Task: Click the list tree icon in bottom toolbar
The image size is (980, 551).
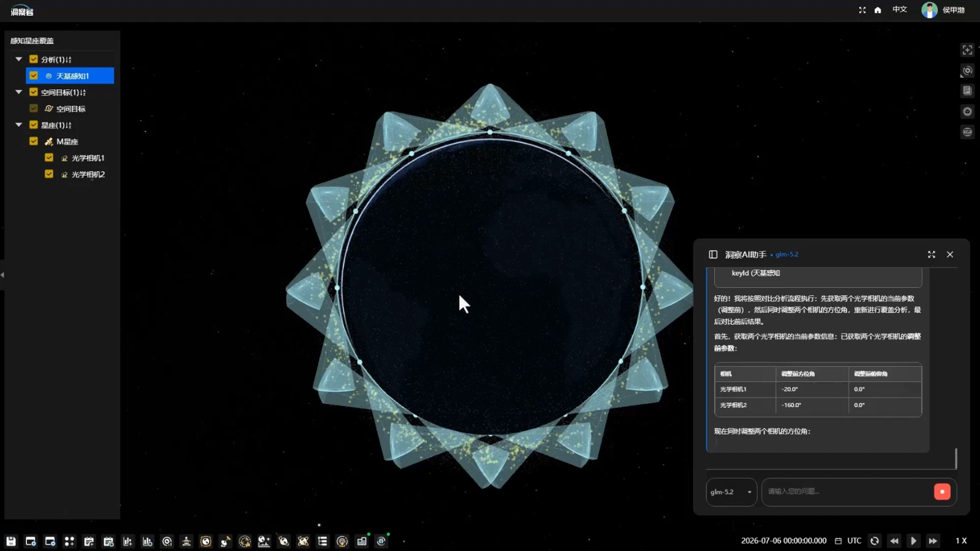Action: pyautogui.click(x=323, y=541)
